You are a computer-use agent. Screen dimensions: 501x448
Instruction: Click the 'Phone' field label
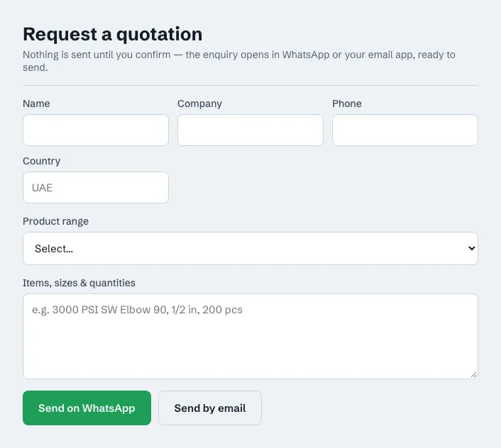tap(347, 103)
